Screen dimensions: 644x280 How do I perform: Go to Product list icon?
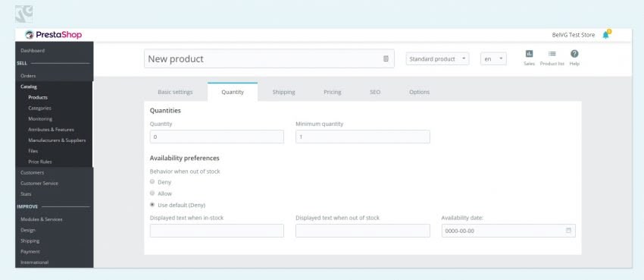click(552, 58)
